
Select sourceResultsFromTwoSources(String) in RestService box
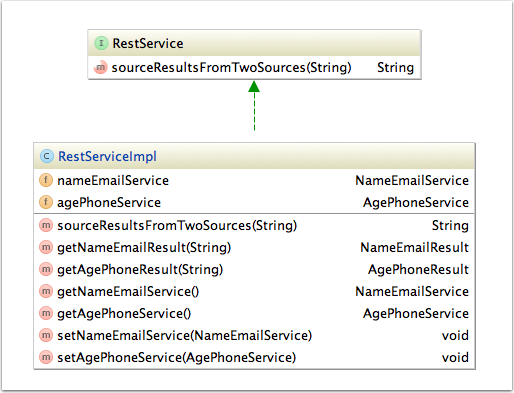point(232,67)
